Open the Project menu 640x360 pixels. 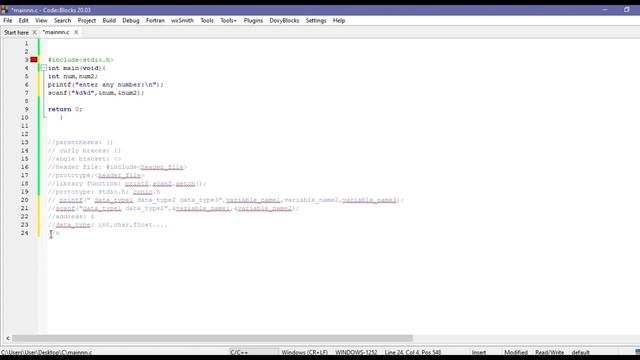click(x=87, y=20)
